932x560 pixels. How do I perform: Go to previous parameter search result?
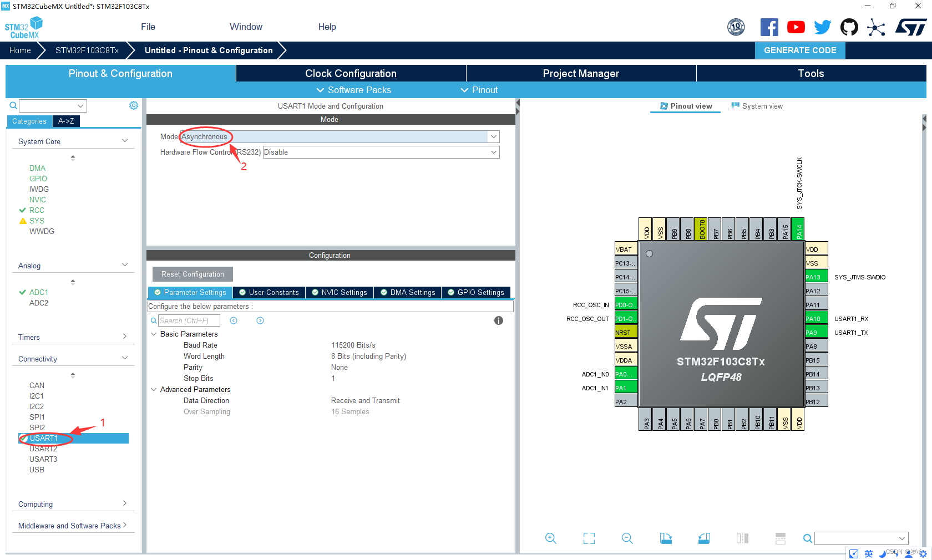pyautogui.click(x=234, y=320)
